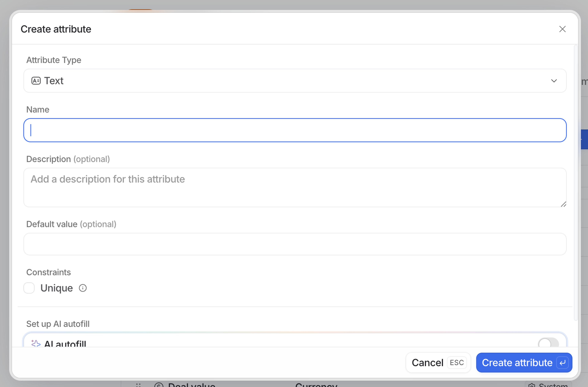This screenshot has width=588, height=387.
Task: Click the Text type icon
Action: (36, 81)
